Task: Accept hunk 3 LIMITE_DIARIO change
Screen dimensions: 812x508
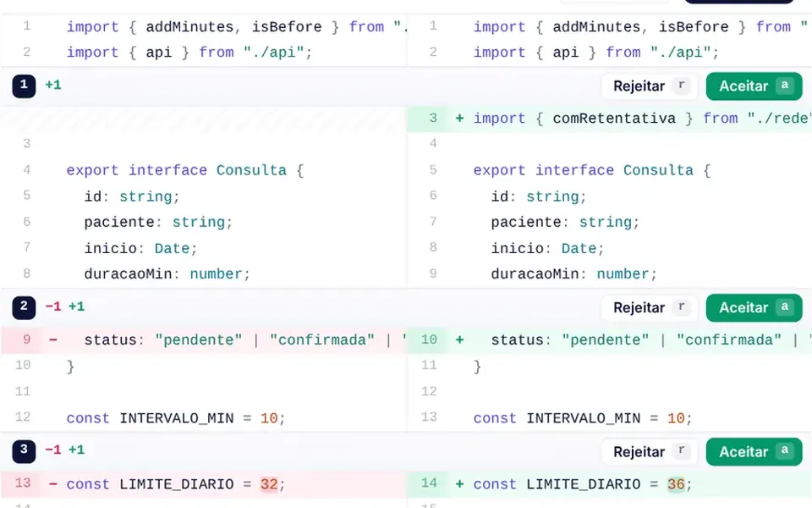Action: pyautogui.click(x=754, y=452)
